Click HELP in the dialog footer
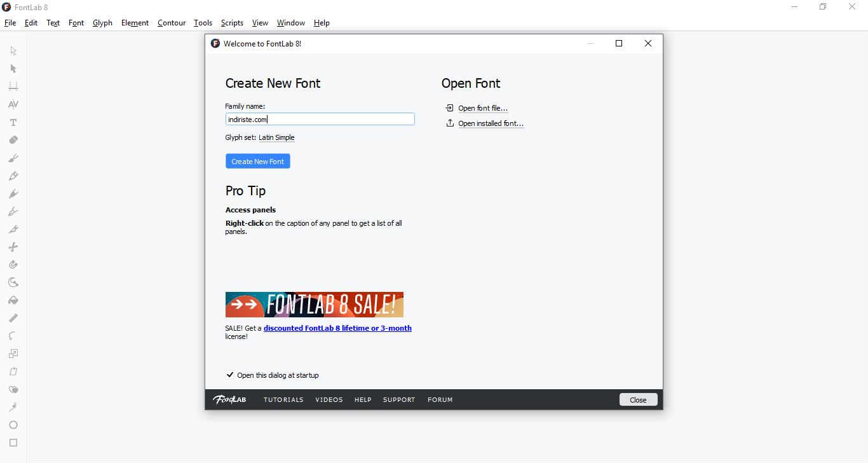 [x=363, y=400]
